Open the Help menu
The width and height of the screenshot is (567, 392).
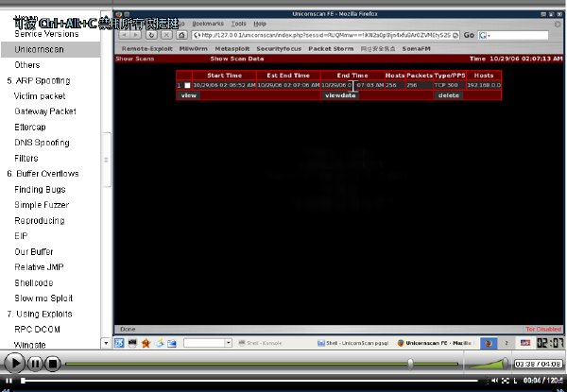[x=260, y=24]
